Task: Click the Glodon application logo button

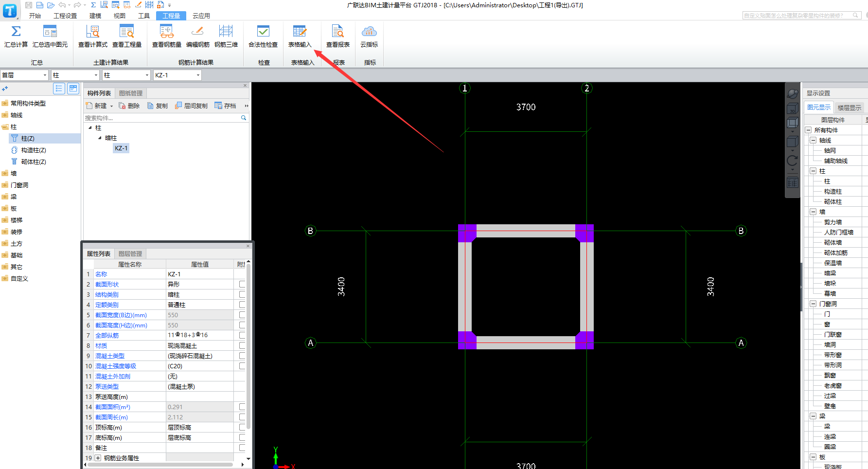Action: 10,10
